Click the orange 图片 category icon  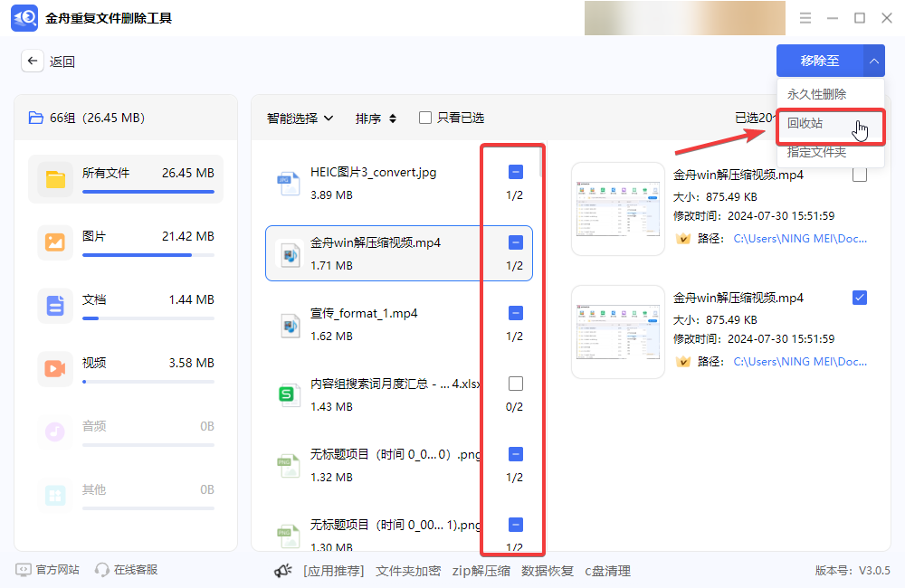(55, 242)
